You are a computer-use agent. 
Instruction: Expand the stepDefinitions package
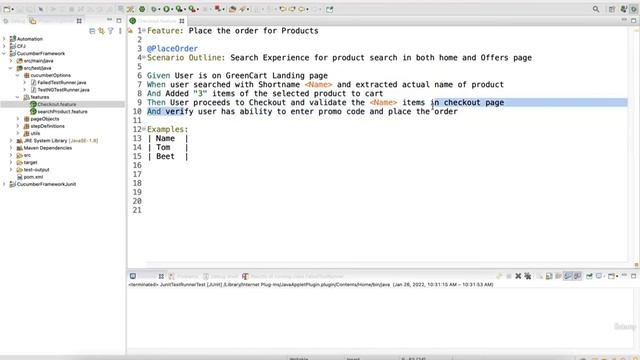pyautogui.click(x=18, y=126)
